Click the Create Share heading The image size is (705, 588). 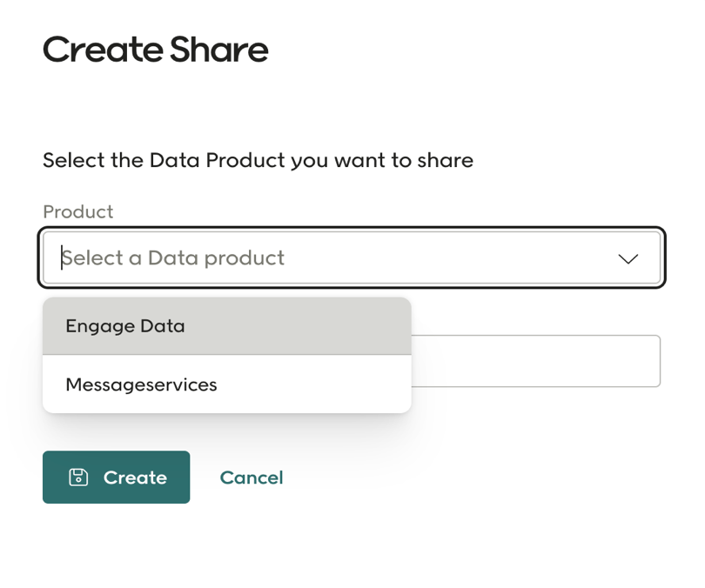156,50
